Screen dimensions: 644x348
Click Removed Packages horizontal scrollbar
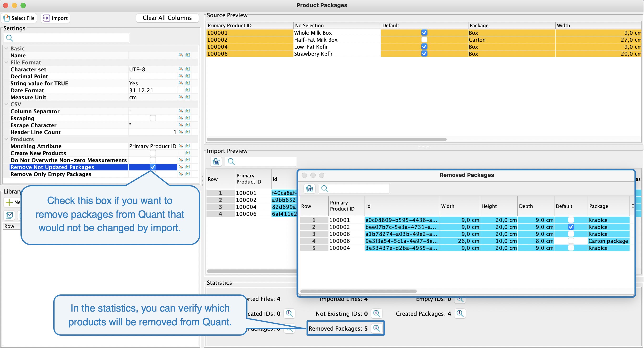(358, 291)
